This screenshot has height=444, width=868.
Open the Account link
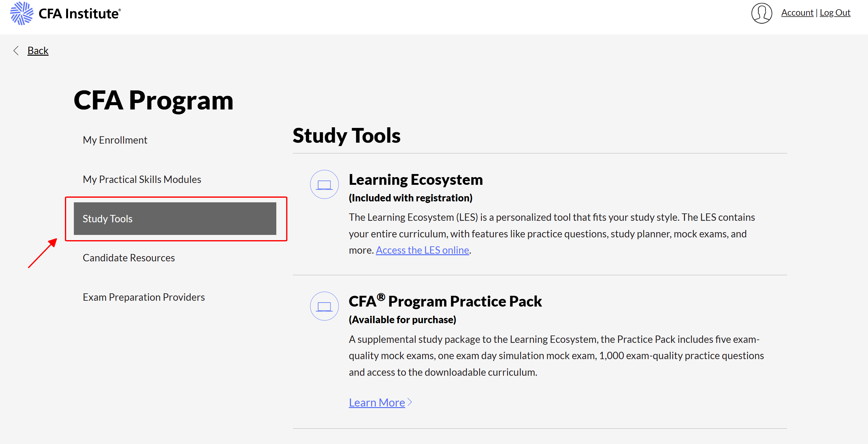pyautogui.click(x=797, y=13)
